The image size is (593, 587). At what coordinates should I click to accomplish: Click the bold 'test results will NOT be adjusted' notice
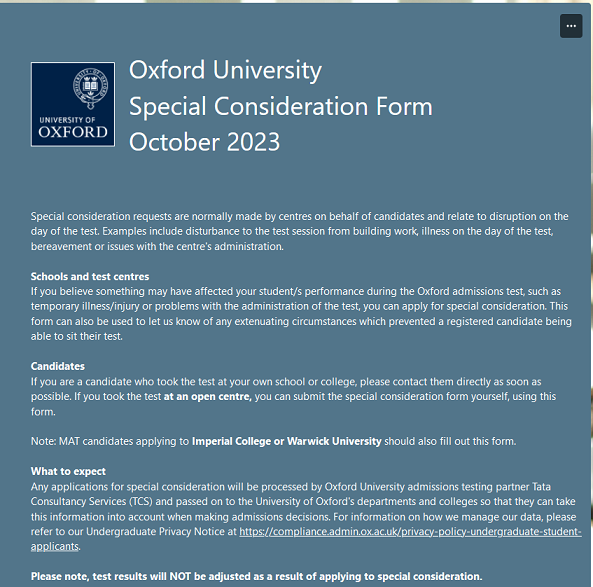[x=256, y=576]
